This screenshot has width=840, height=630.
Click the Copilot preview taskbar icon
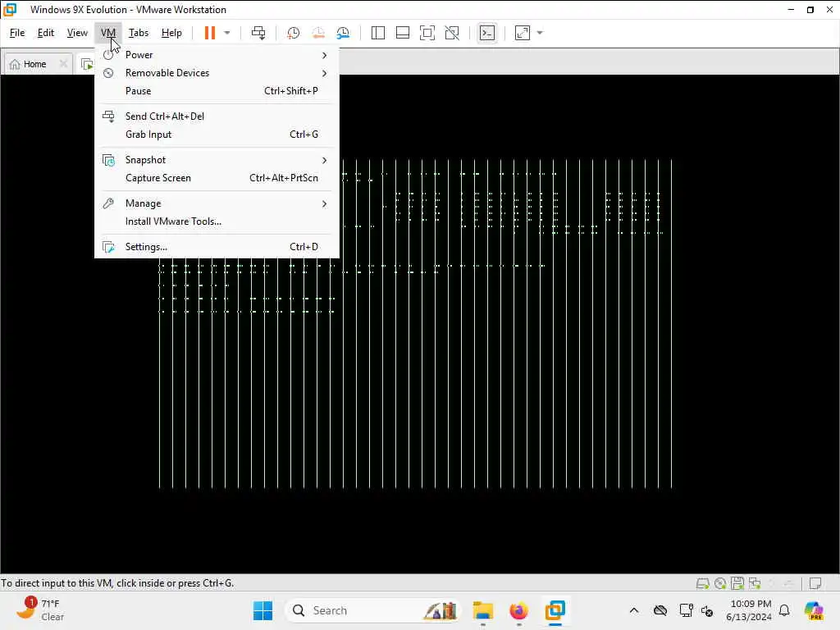point(814,610)
